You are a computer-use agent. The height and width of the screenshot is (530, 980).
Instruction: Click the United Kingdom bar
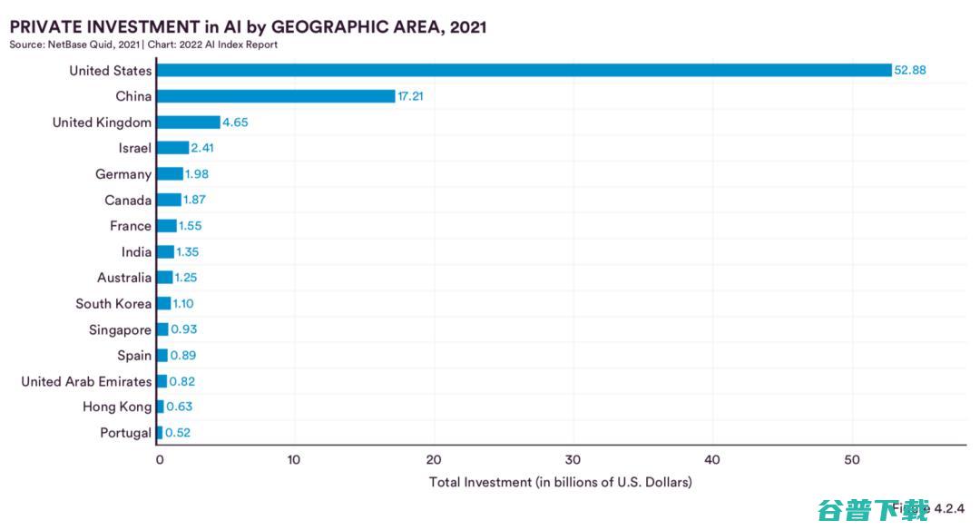pos(188,123)
